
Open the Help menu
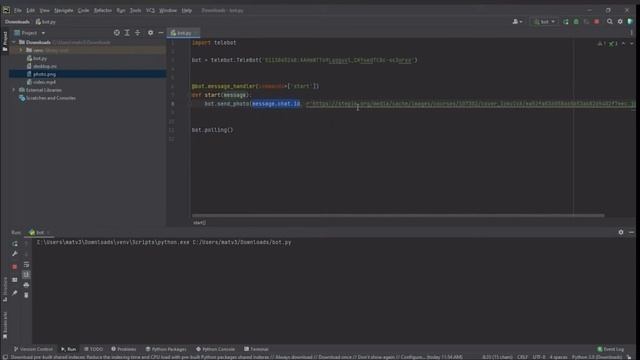[187, 10]
